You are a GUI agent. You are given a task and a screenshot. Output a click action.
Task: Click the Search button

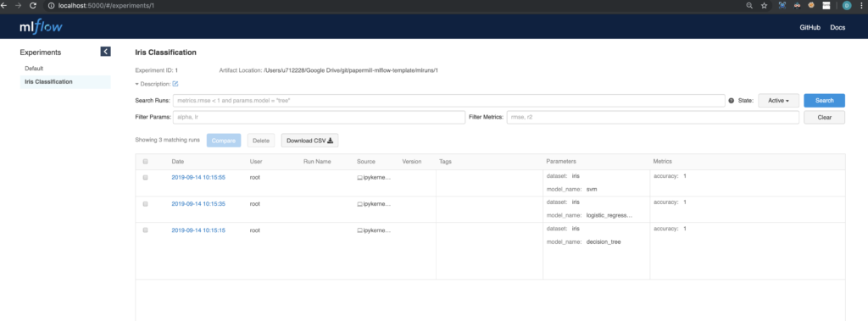pyautogui.click(x=824, y=100)
